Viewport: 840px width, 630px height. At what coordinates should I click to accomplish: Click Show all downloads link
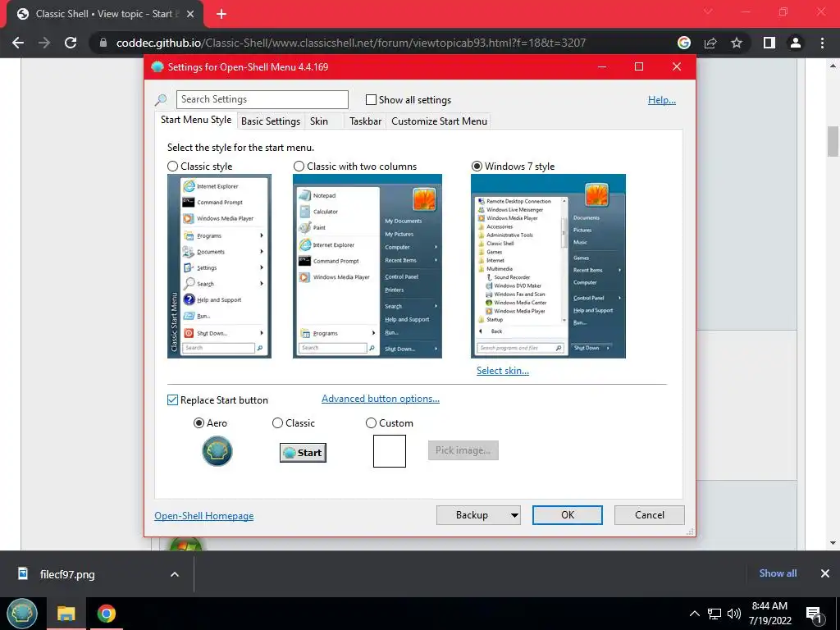pyautogui.click(x=778, y=573)
